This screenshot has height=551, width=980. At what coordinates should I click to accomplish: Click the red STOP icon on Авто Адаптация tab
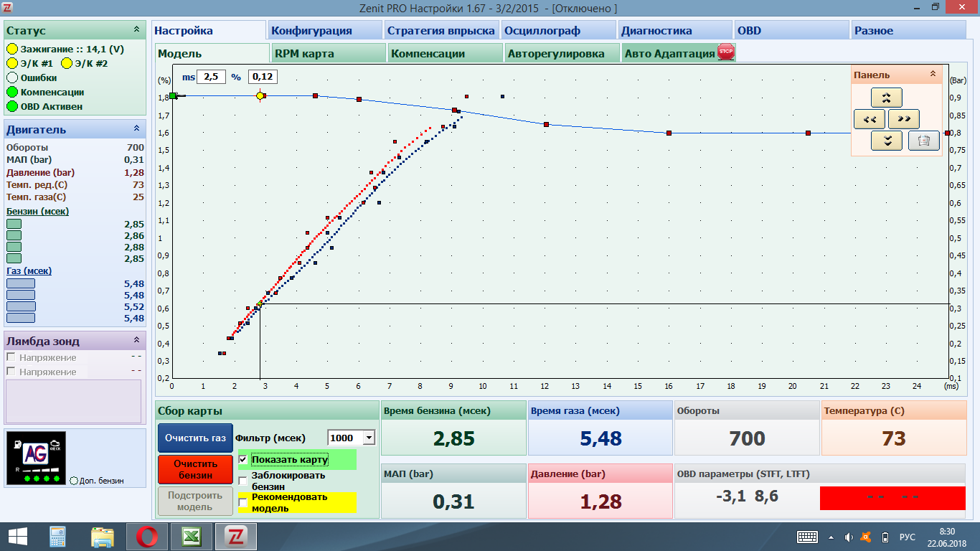coord(726,52)
